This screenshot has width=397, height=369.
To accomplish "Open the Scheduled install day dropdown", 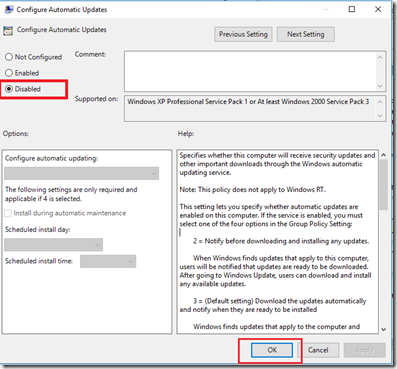I will tap(53, 245).
